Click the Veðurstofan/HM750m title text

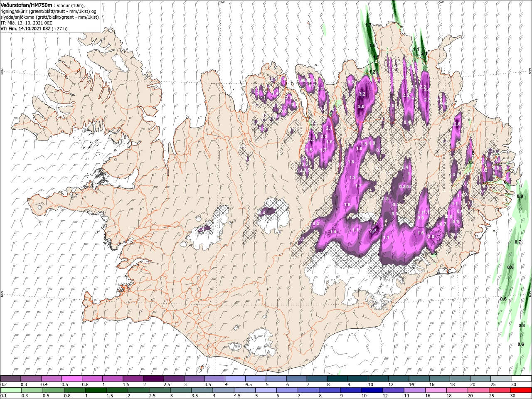(x=26, y=5)
